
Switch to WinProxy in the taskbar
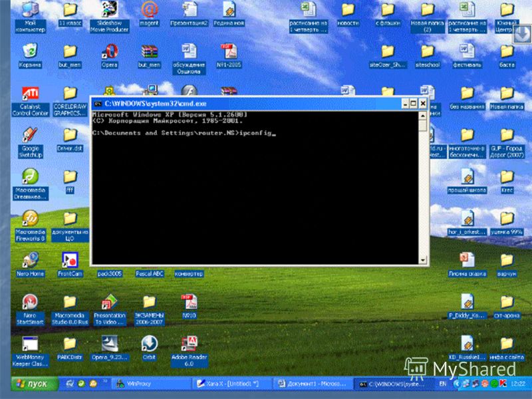click(x=152, y=384)
